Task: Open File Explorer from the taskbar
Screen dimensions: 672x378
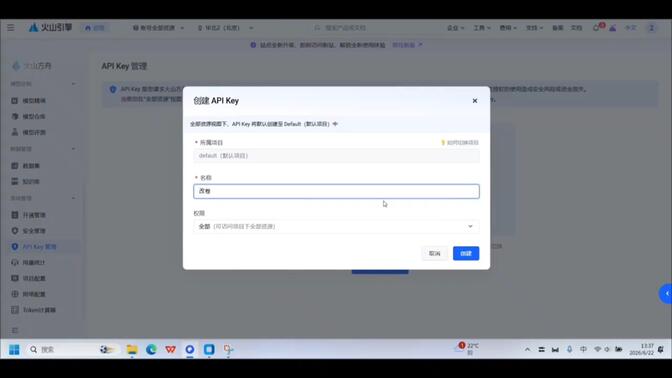Action: pos(132,350)
